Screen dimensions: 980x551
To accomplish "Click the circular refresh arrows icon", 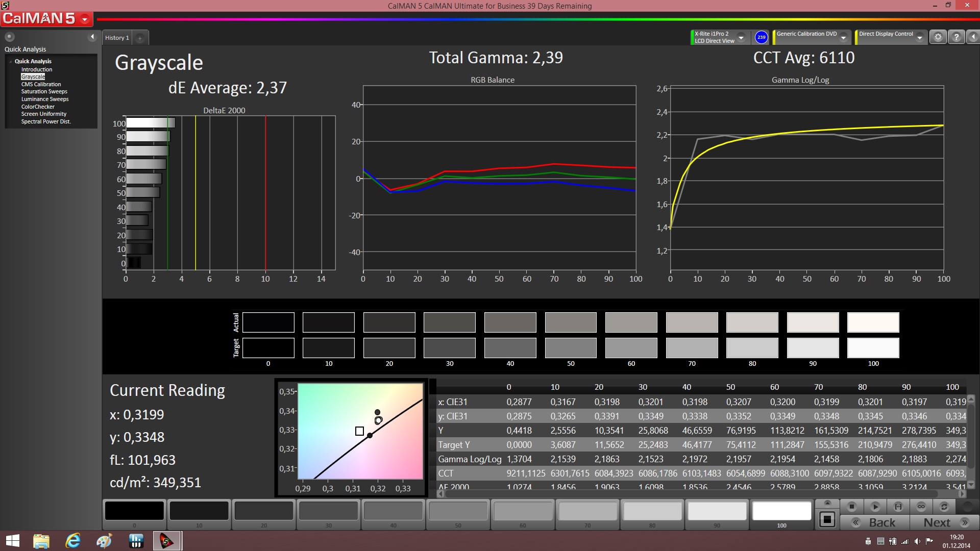I will tap(944, 507).
